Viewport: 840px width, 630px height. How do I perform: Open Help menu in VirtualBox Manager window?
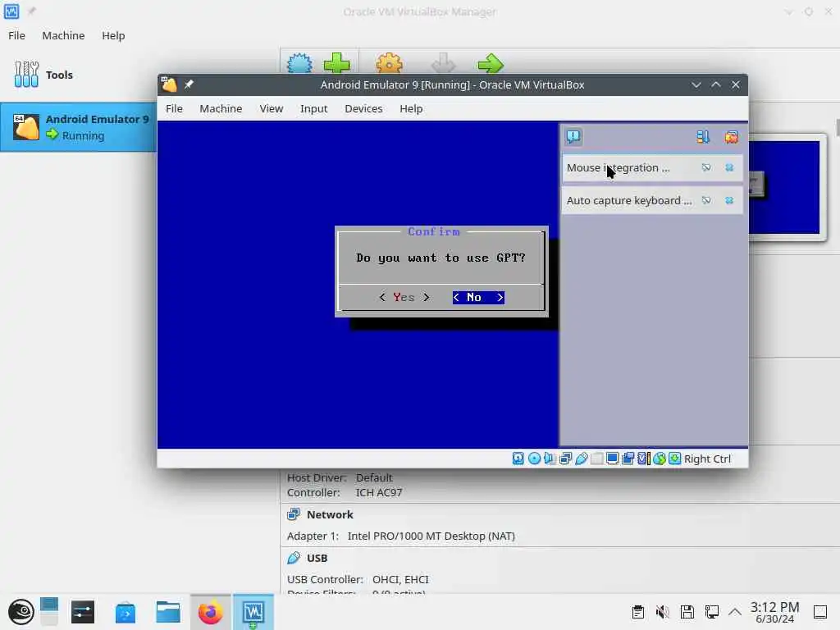click(x=113, y=35)
